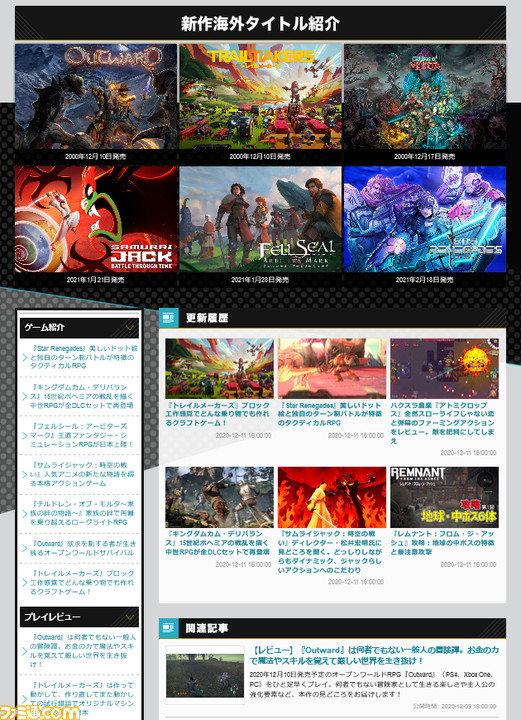Open the Star Renegades game banner

(x=425, y=219)
